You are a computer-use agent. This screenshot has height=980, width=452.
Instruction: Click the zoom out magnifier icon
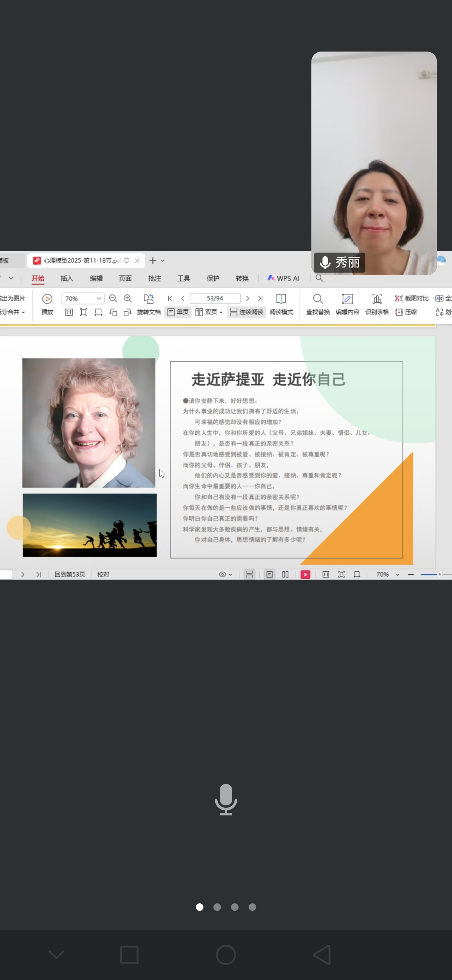click(113, 299)
